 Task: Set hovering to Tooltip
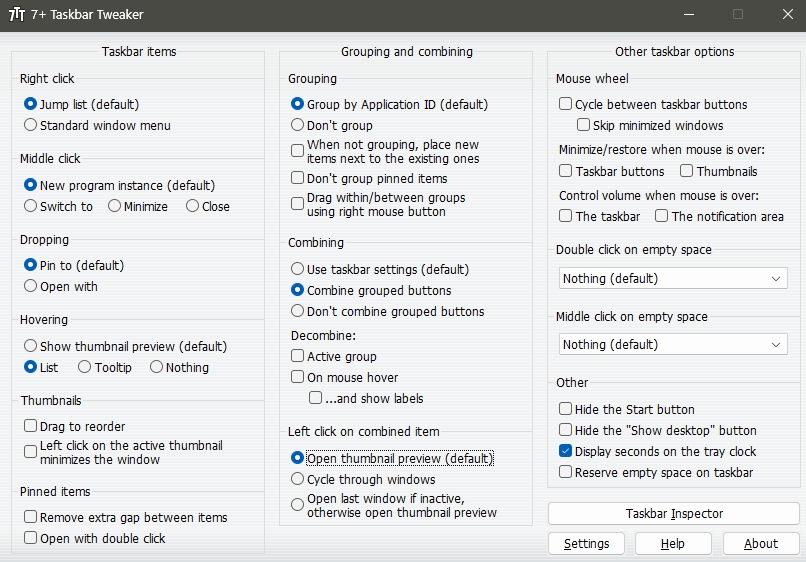click(x=105, y=367)
